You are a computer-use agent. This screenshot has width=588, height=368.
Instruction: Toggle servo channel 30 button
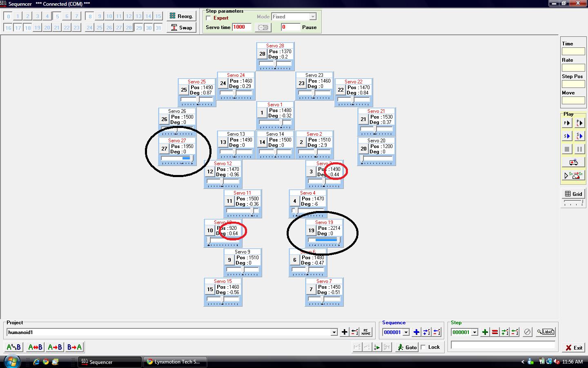(149, 28)
